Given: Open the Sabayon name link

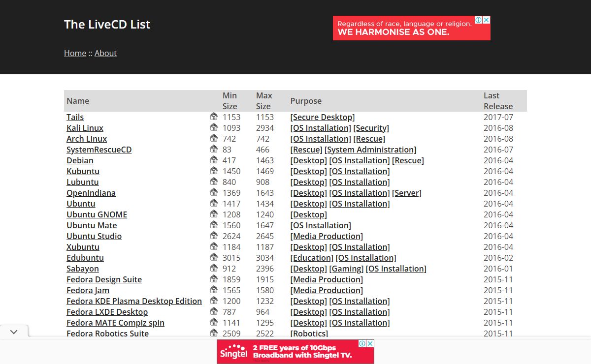Looking at the screenshot, I should [83, 269].
